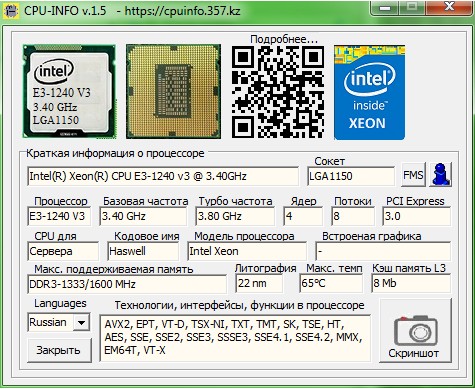The width and height of the screenshot is (475, 389).
Task: Minimize the CPU-INFO window
Action: pyautogui.click(x=385, y=8)
